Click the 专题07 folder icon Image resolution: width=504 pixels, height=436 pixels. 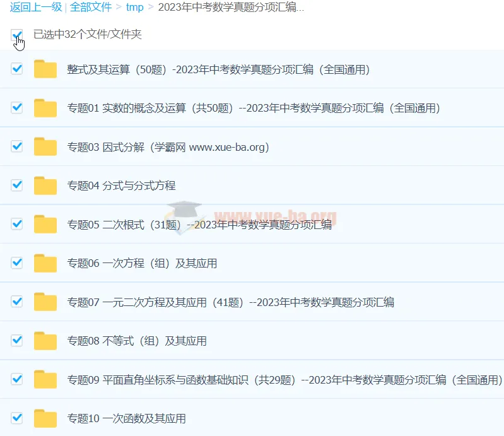[x=45, y=302]
